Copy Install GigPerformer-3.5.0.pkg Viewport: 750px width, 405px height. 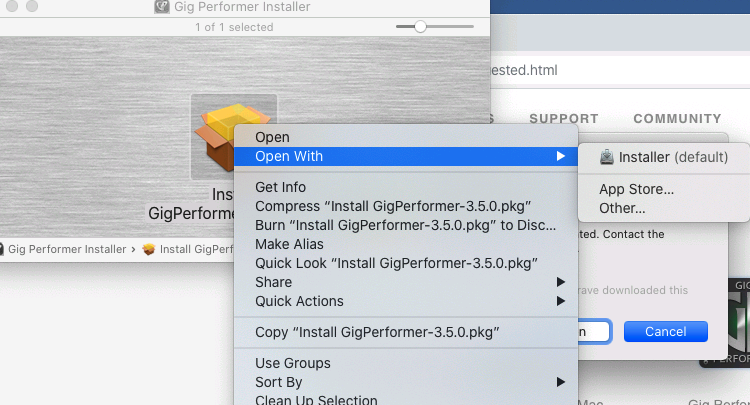(x=406, y=332)
